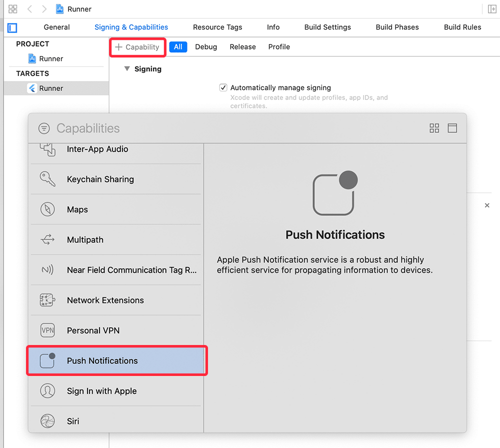Select the Network Extensions icon
The width and height of the screenshot is (500, 448).
tap(47, 300)
